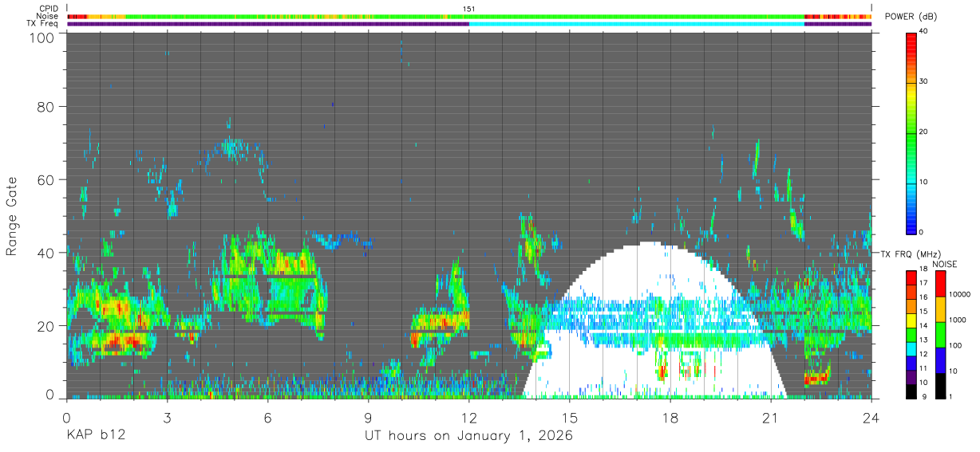Click the cyan TX Freq bar segment
This screenshot has height=452, width=980.
[x=637, y=23]
